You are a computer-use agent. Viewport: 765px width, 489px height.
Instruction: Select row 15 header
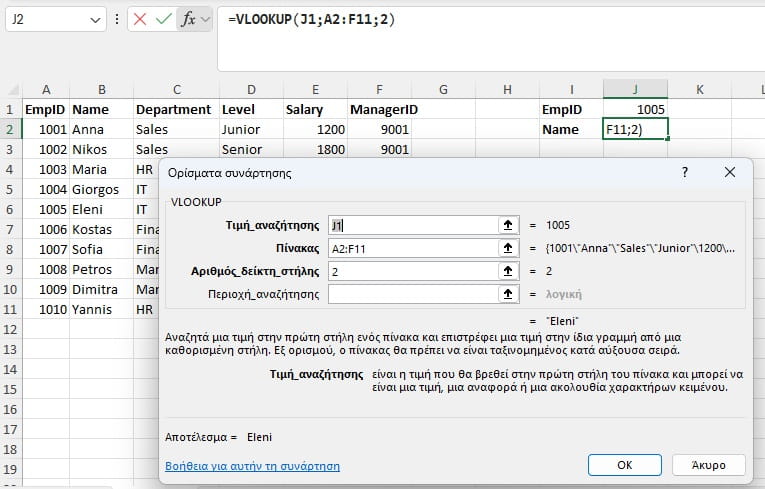coord(11,389)
